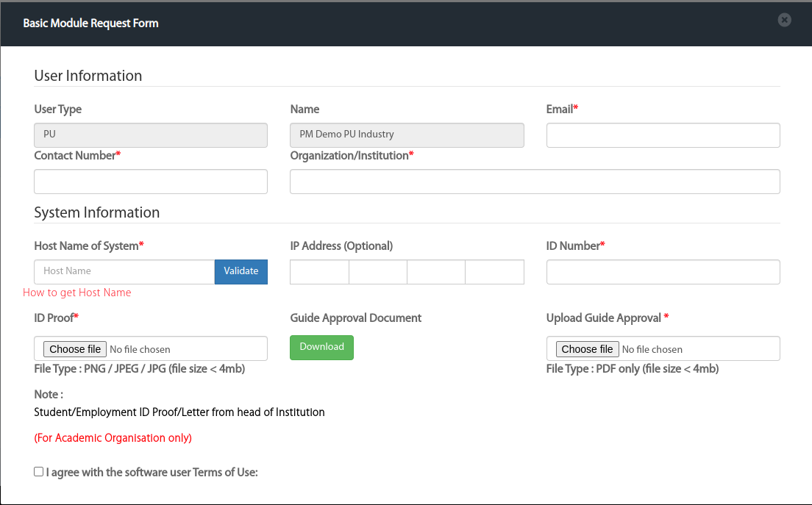812x505 pixels.
Task: Click the Host Name input field
Action: point(124,272)
